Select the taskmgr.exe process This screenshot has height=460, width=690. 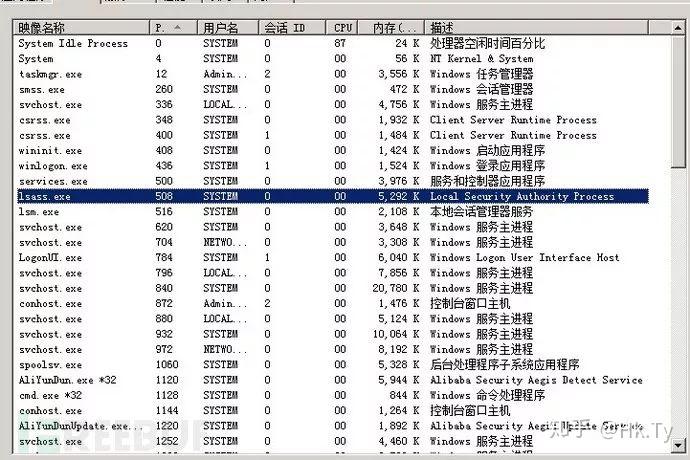point(333,74)
